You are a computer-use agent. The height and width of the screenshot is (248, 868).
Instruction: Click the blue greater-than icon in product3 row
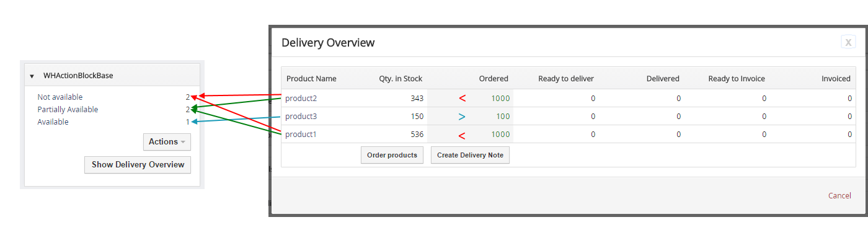pos(462,116)
